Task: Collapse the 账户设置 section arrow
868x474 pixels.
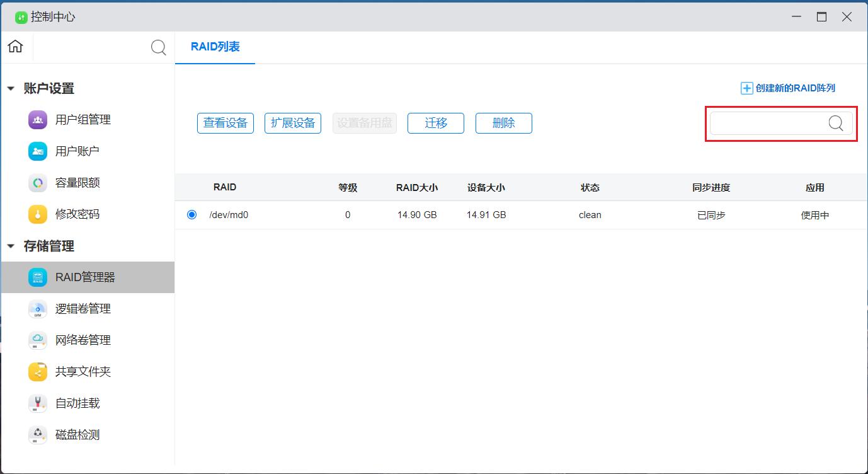Action: pos(11,89)
